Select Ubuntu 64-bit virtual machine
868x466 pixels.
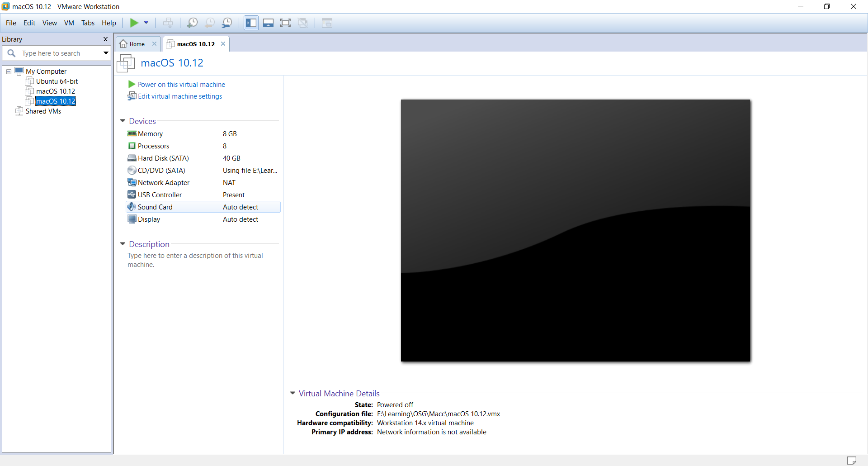57,81
